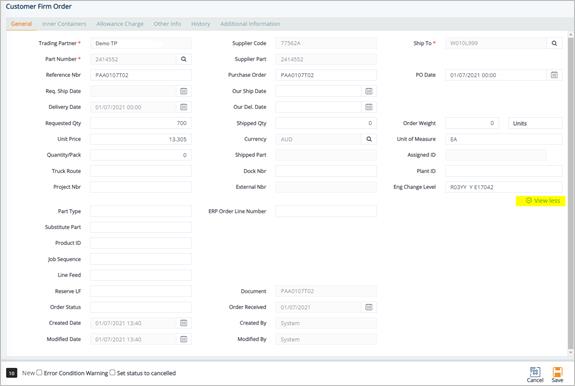Open the History tab

(x=201, y=24)
